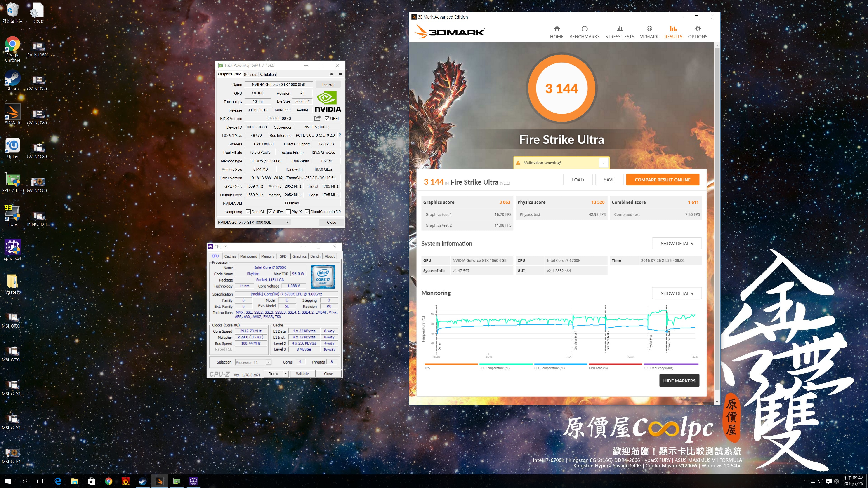Click the Graphics test 1 chart marker

point(576,340)
